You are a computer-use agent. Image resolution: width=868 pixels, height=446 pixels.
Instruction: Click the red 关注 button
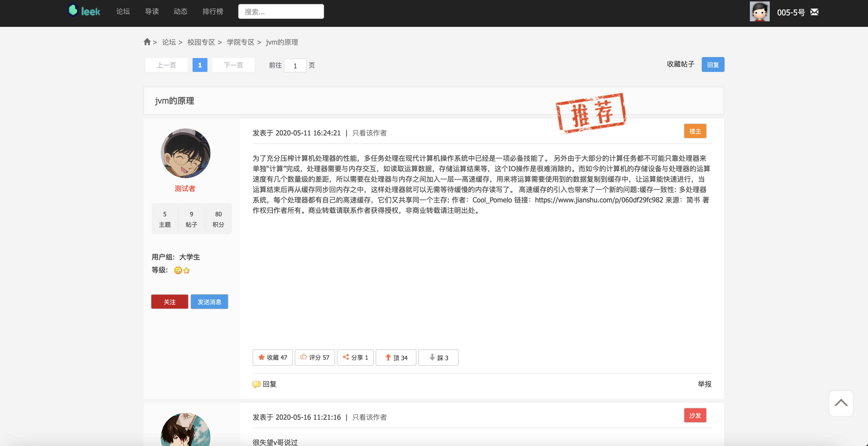click(x=169, y=302)
